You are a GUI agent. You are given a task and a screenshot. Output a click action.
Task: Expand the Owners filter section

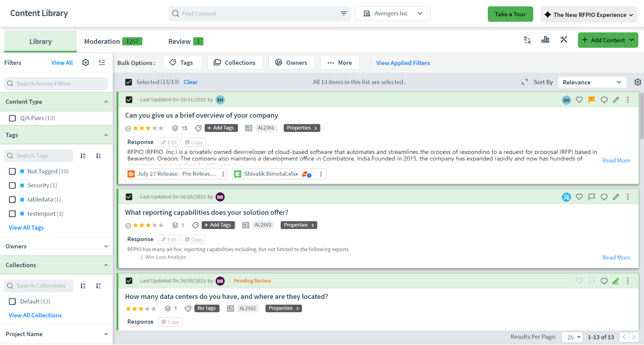[x=106, y=246]
